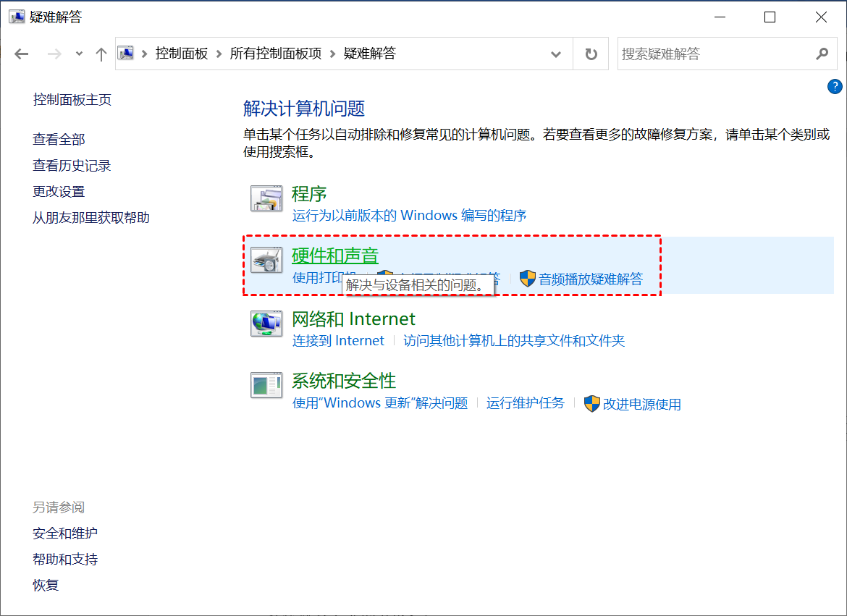Click the search magnifier icon
Viewport: 847px width, 616px height.
click(822, 54)
